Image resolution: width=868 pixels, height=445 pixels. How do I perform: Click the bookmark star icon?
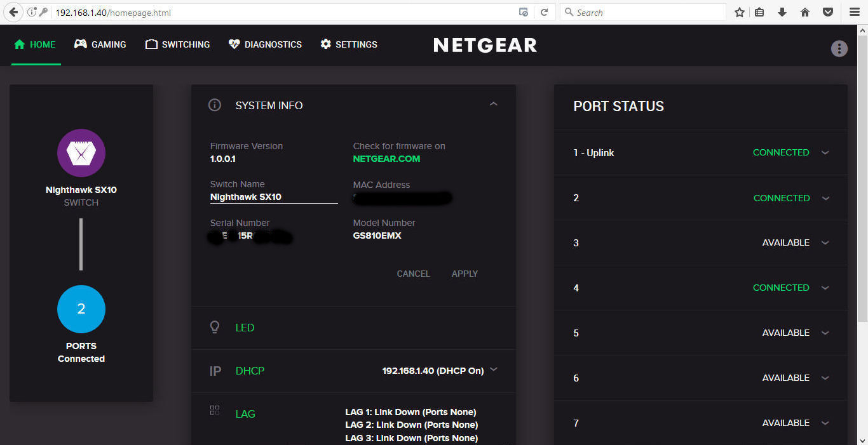click(x=740, y=12)
